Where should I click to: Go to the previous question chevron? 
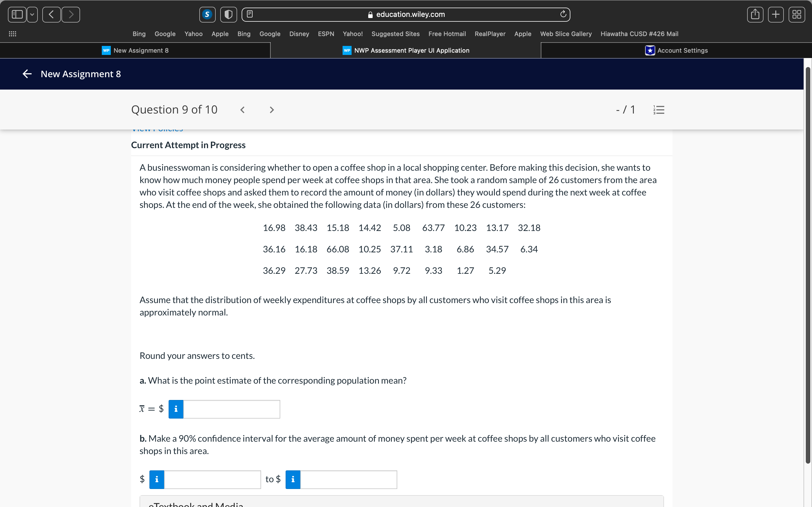pos(242,110)
